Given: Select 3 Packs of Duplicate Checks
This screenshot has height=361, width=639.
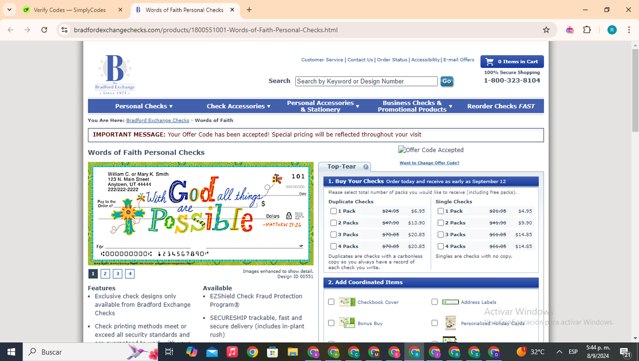Looking at the screenshot, I should point(333,235).
